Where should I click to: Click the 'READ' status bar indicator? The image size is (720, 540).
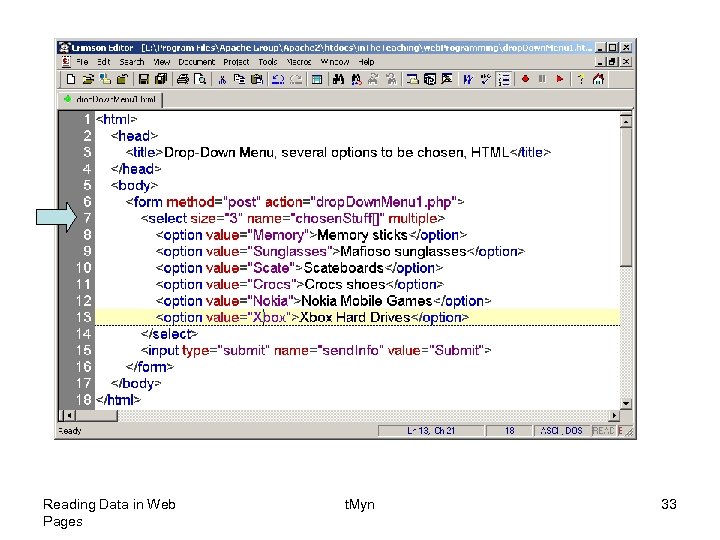point(603,431)
